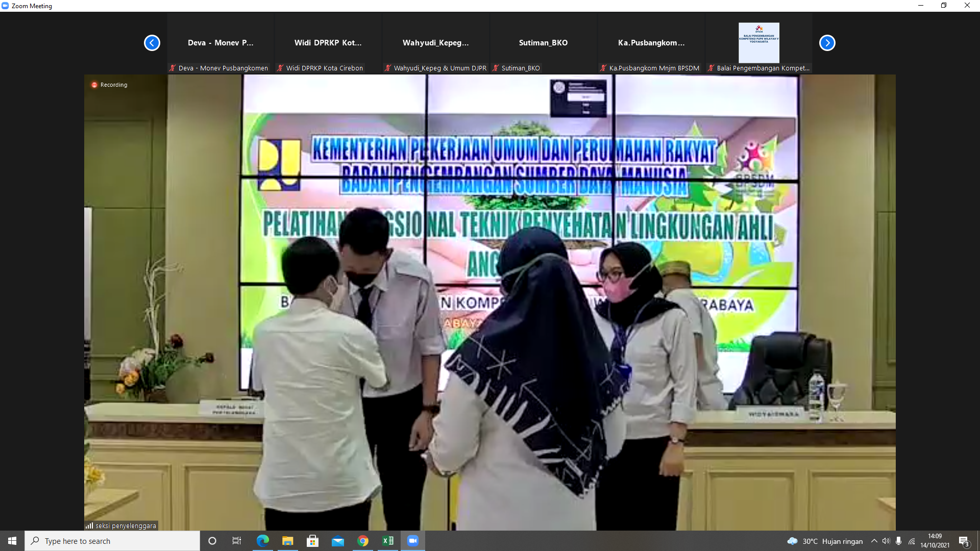
Task: Select Ka.Pusbangkom Mnjm BPSDM tile
Action: [651, 43]
